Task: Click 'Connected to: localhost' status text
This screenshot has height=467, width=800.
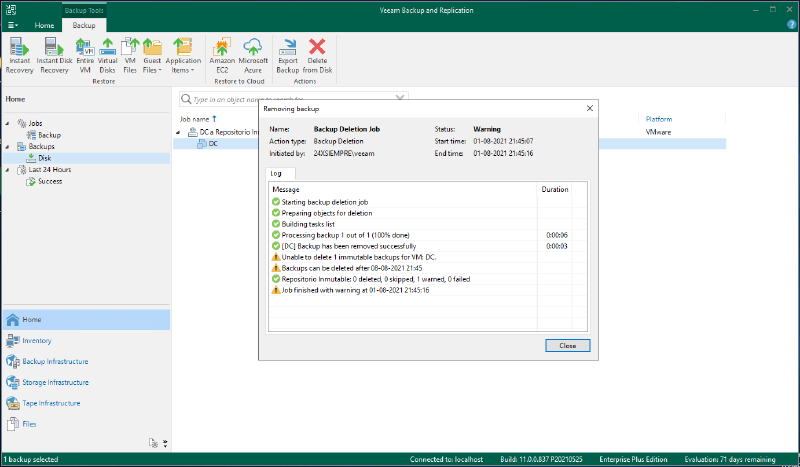Action: [x=446, y=459]
